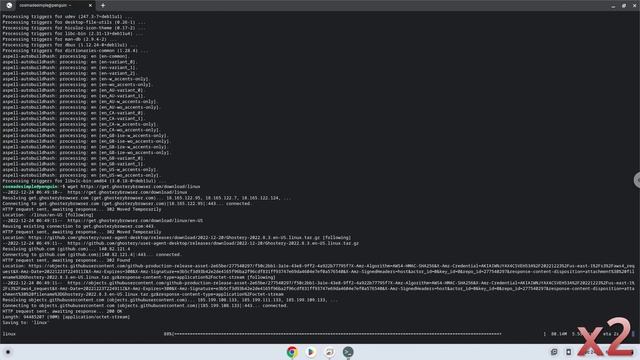Click the "Processing triggers for dictionaries-common" line
Viewport: 640px width, 360px height.
pos(76,51)
